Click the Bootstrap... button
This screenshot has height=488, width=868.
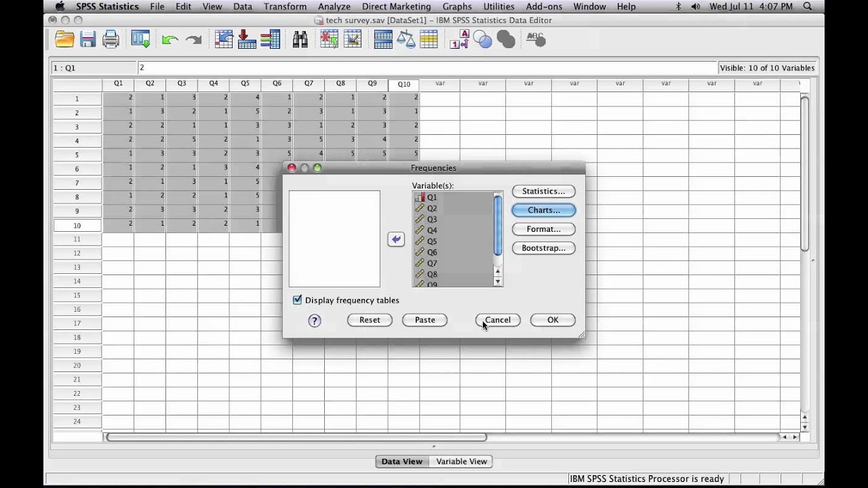pyautogui.click(x=543, y=248)
